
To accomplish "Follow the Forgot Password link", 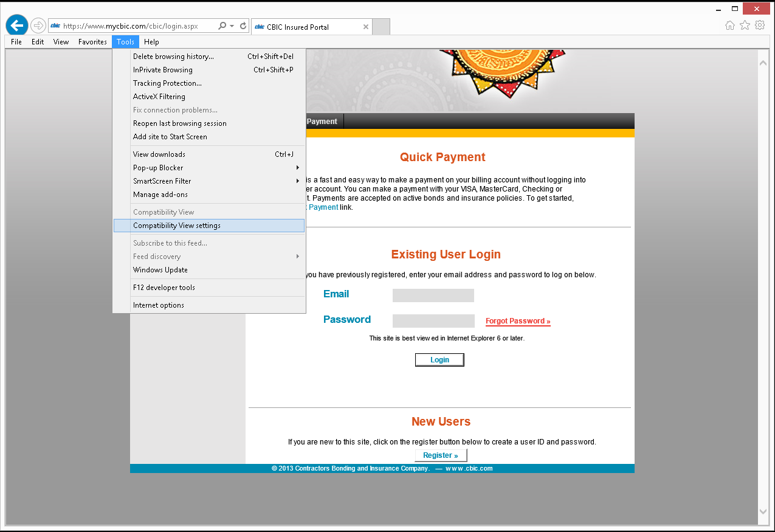I will (518, 321).
